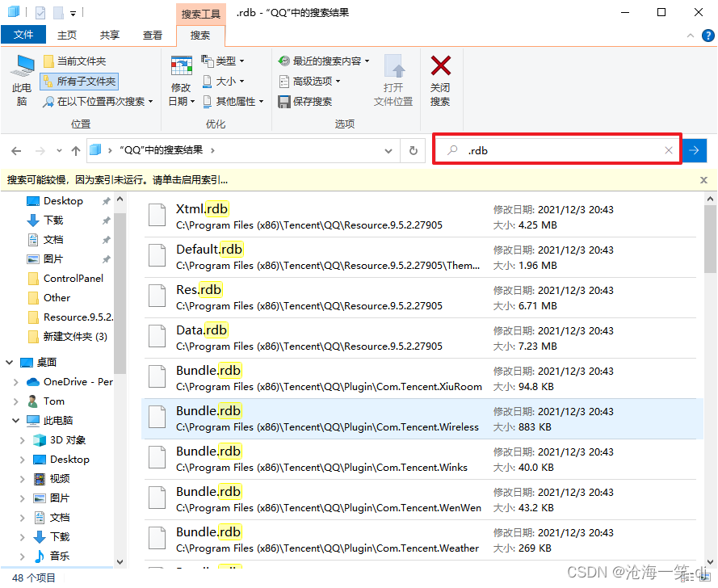The image size is (718, 588).
Task: Select the Default.rdb file
Action: [420, 258]
